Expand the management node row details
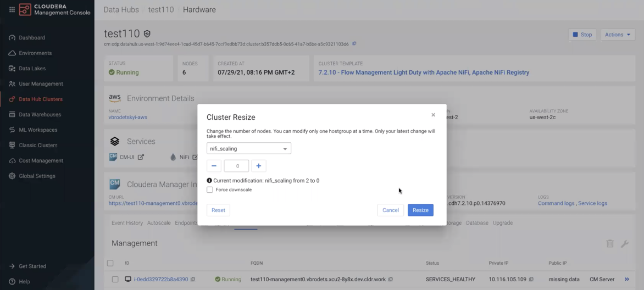The height and width of the screenshot is (290, 644). pyautogui.click(x=626, y=279)
